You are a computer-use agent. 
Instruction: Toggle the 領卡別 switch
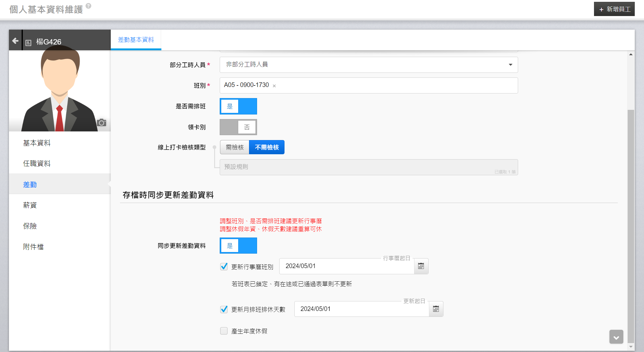tap(238, 127)
